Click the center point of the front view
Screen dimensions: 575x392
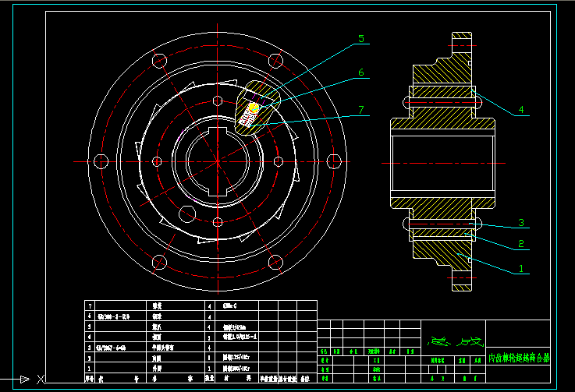(216, 161)
